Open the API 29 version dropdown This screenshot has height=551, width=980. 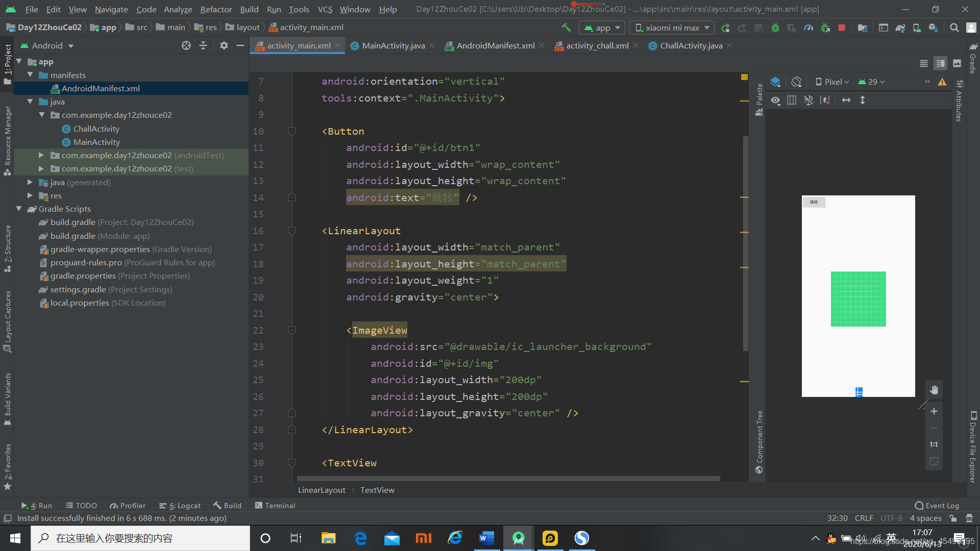point(872,82)
